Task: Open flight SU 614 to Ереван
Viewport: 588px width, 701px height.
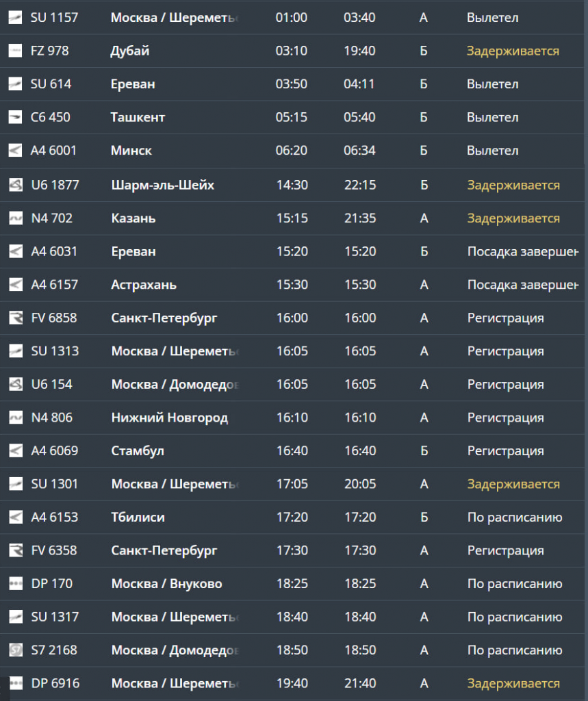Action: (x=51, y=84)
